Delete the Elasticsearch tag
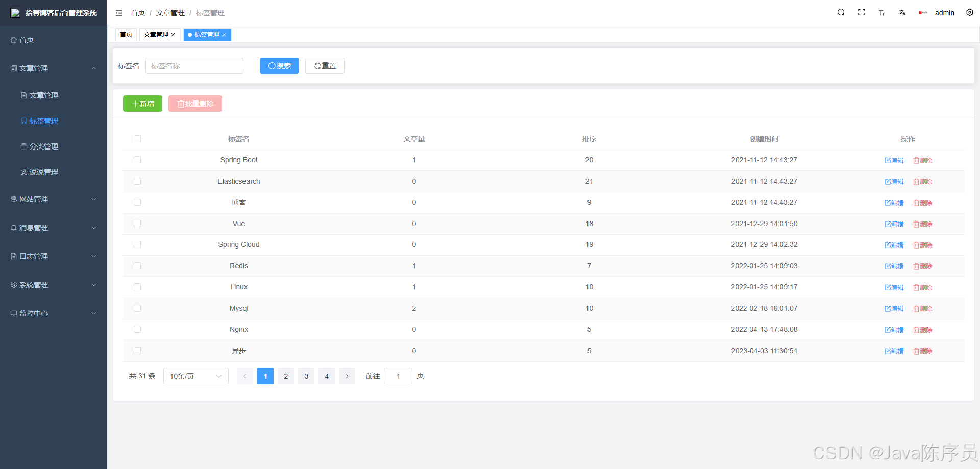 (923, 182)
